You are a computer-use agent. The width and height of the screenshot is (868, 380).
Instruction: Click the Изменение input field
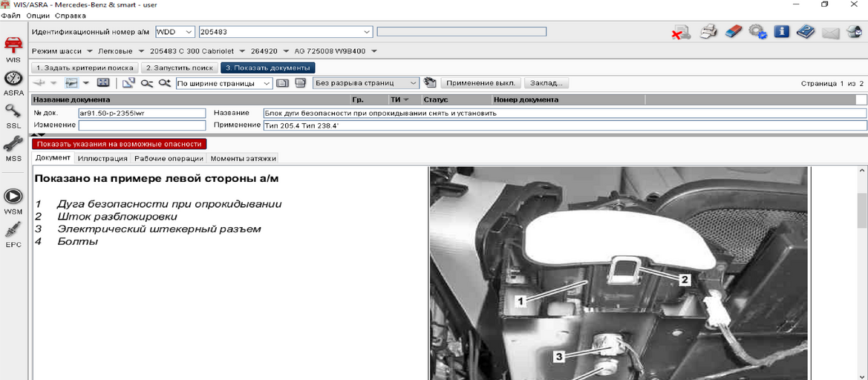pos(142,125)
